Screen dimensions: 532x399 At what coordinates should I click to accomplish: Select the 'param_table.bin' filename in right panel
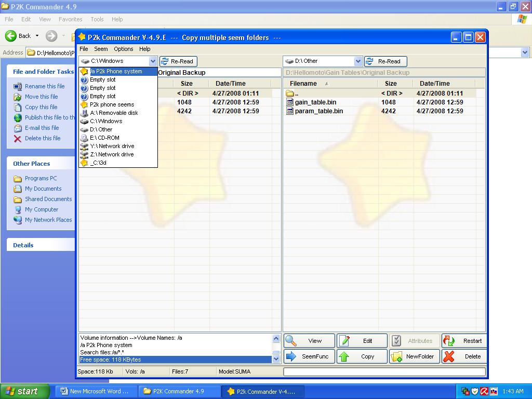319,111
